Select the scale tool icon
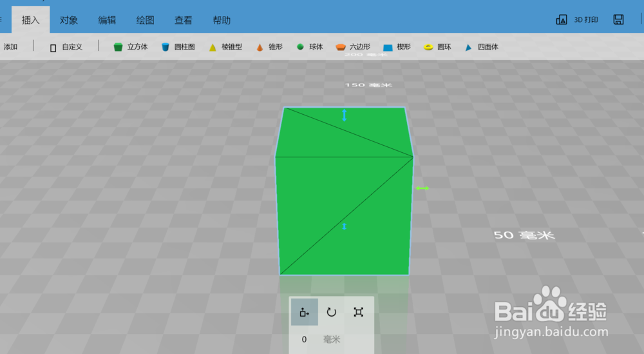The image size is (644, 354). (x=358, y=312)
